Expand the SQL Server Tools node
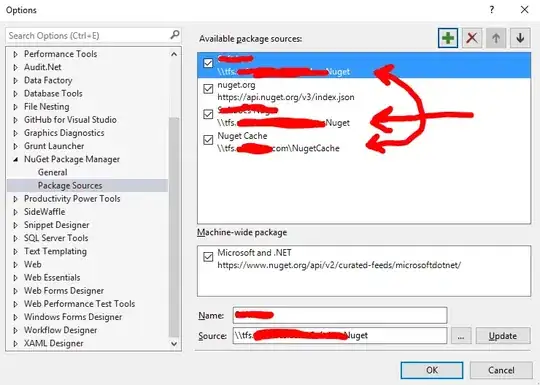The height and width of the screenshot is (385, 540). point(15,238)
